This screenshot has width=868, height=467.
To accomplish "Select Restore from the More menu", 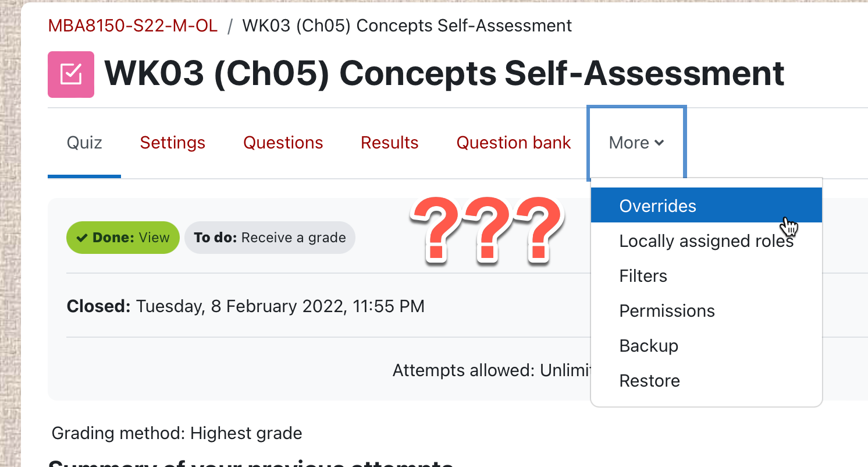I will click(x=706, y=380).
